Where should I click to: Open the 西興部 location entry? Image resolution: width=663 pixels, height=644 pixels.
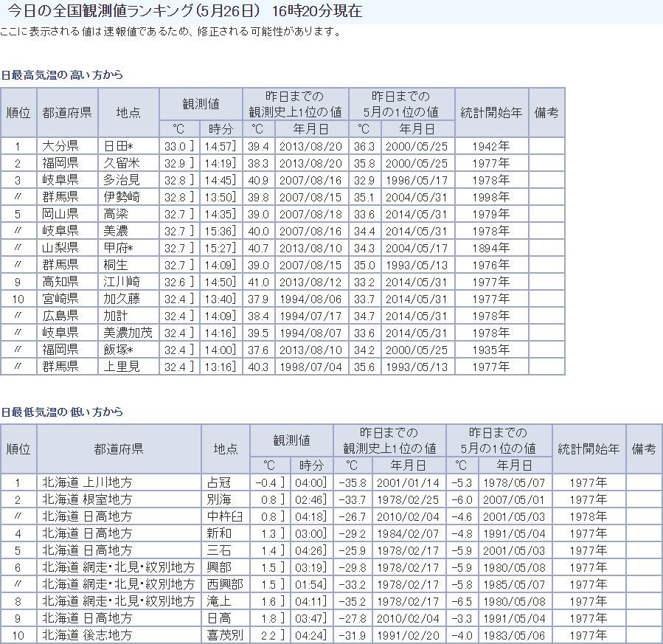click(224, 584)
